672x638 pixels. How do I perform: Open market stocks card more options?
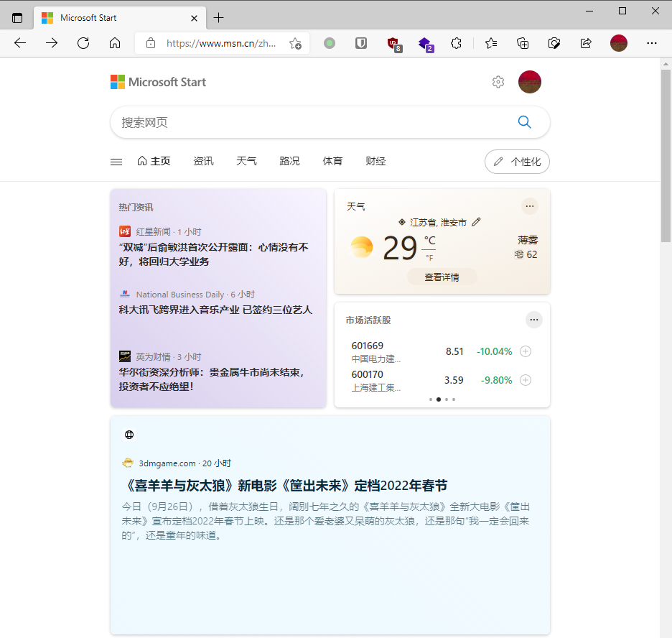(x=534, y=320)
